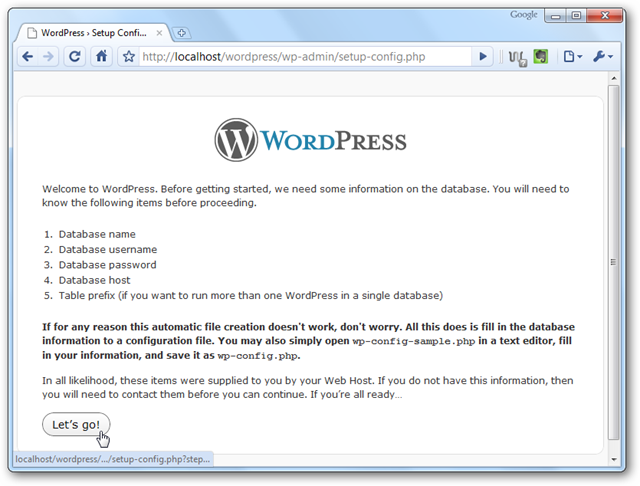The image size is (640, 486).
Task: Bookmark this page with the star
Action: point(129,56)
